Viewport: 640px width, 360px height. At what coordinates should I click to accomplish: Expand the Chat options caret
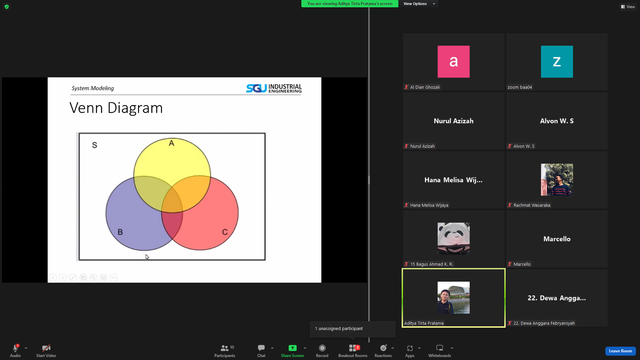point(272,348)
